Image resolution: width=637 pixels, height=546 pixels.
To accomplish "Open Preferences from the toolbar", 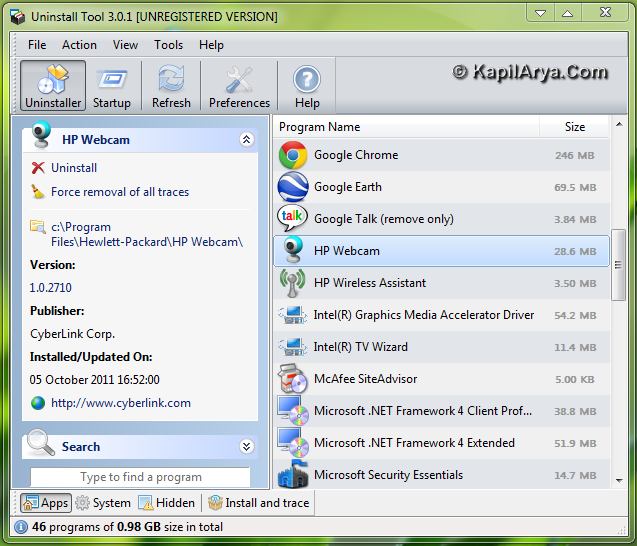I will tap(239, 86).
